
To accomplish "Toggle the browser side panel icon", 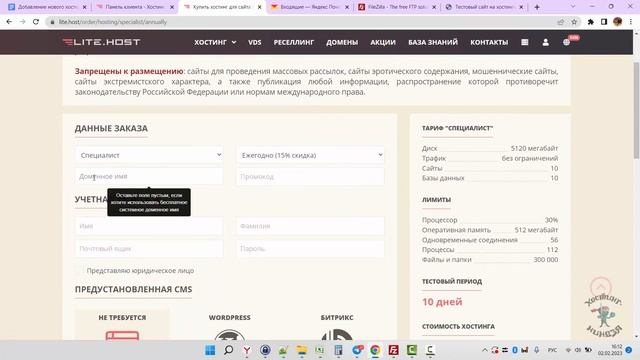I will point(604,22).
